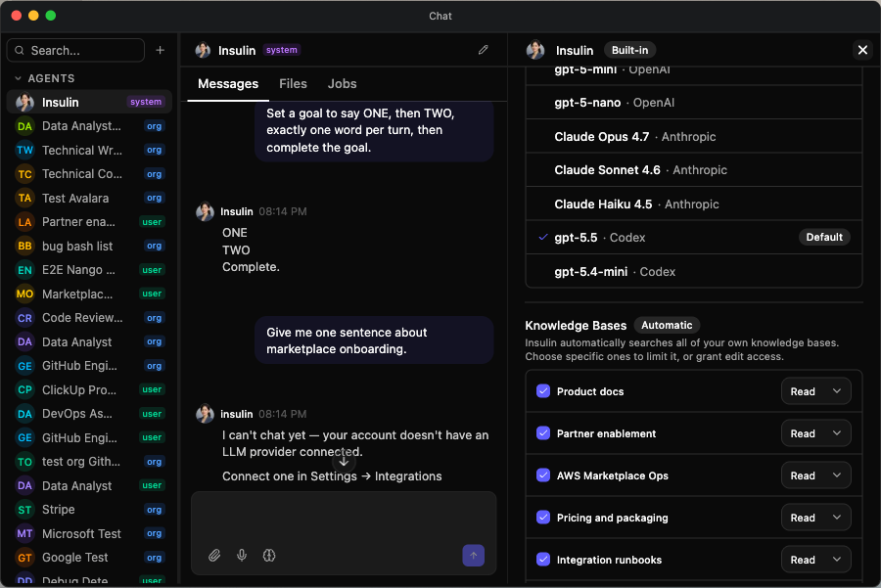Open Data Analyst agent with DA avatar
Screen dimensions: 881x588
coord(24,126)
